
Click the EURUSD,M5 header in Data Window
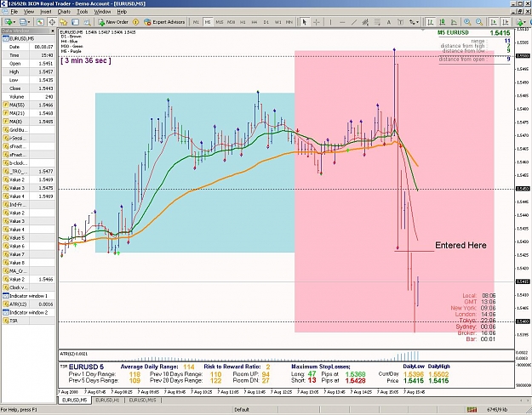coord(28,38)
